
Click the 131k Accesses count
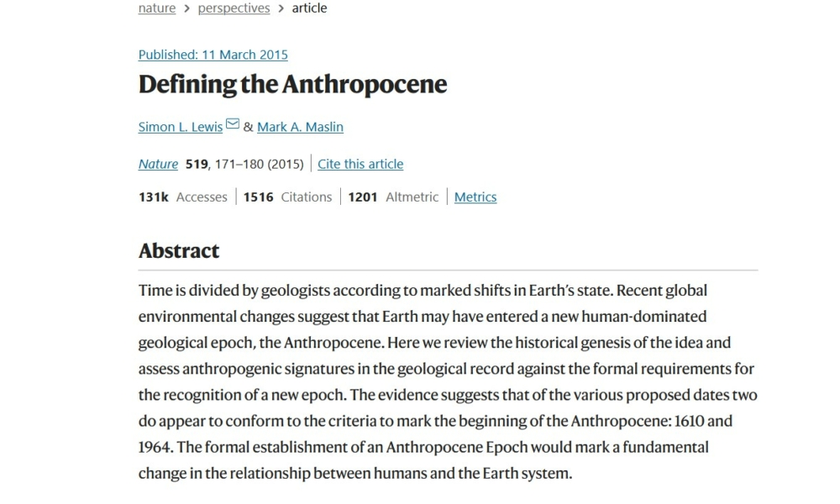click(x=182, y=197)
